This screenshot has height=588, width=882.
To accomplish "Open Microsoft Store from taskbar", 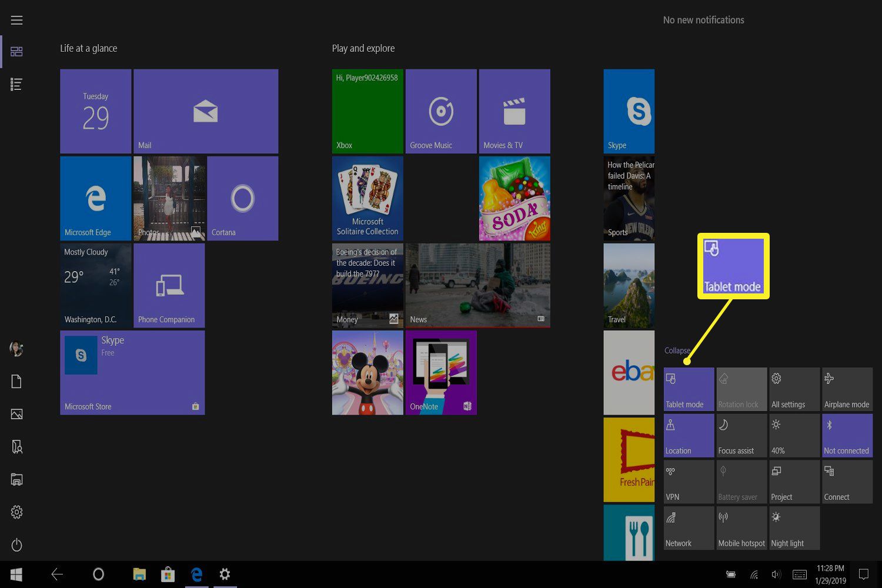I will (x=168, y=574).
